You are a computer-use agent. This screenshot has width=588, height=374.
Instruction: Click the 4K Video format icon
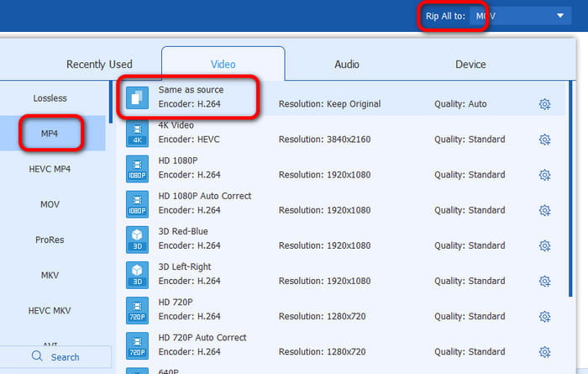point(137,134)
